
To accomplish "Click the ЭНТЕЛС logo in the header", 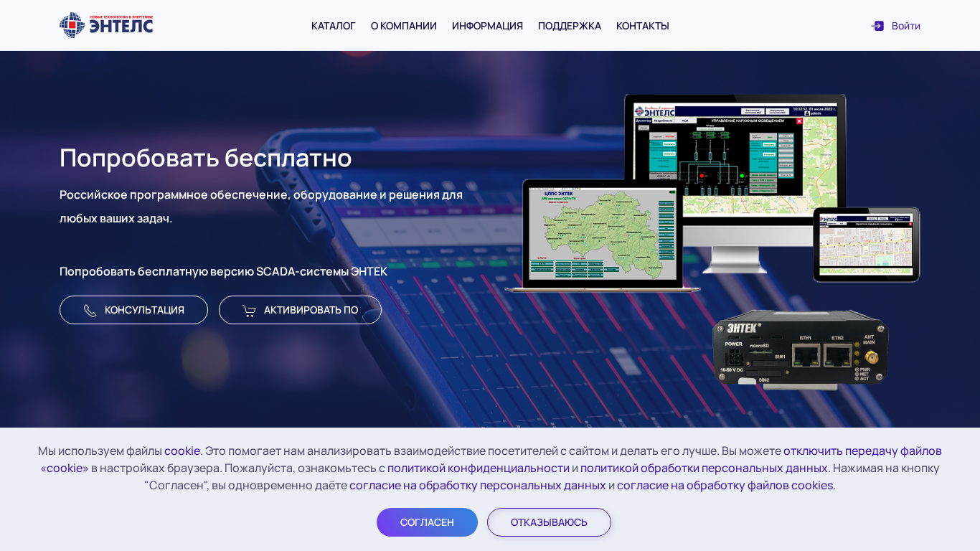I will (106, 25).
